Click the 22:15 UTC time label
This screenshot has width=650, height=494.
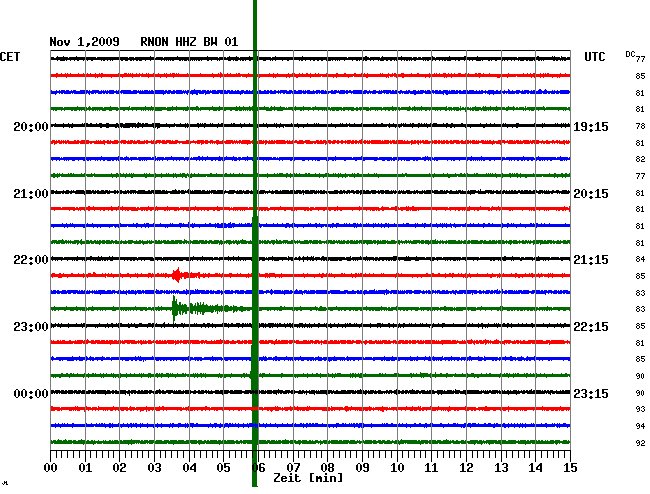(591, 327)
